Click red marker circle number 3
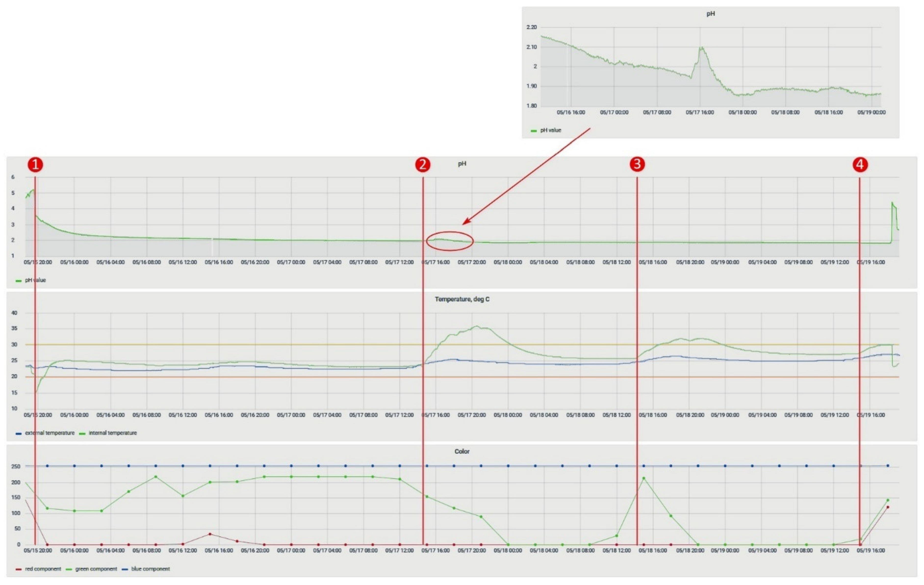Viewport: 924px width, 585px height. tap(637, 164)
